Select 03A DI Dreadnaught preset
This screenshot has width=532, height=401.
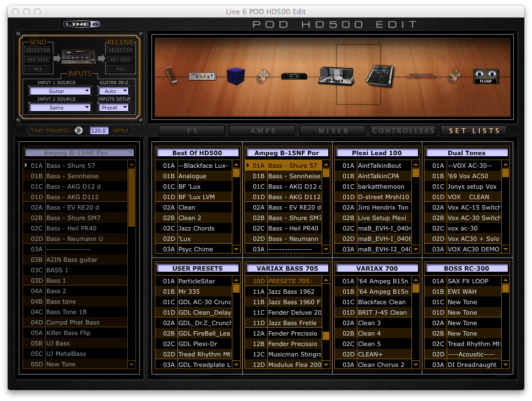click(463, 365)
